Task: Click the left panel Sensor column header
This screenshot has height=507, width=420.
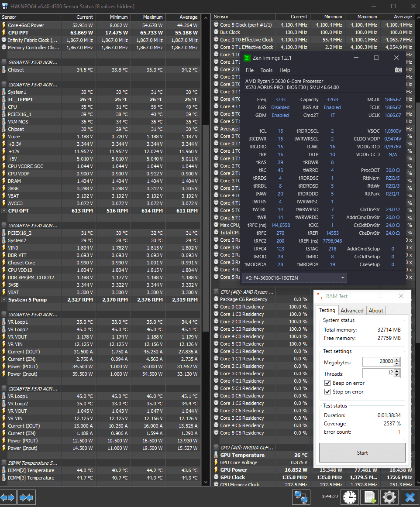Action: point(31,17)
